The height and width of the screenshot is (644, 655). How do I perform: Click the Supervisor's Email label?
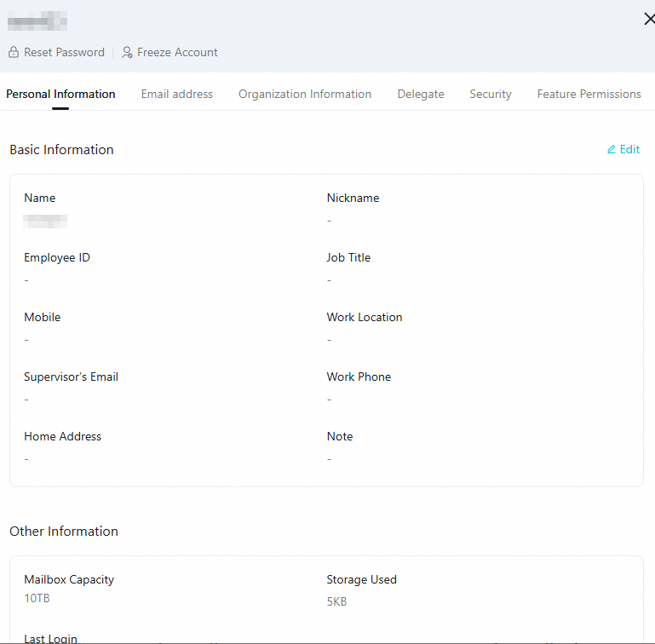click(x=71, y=377)
